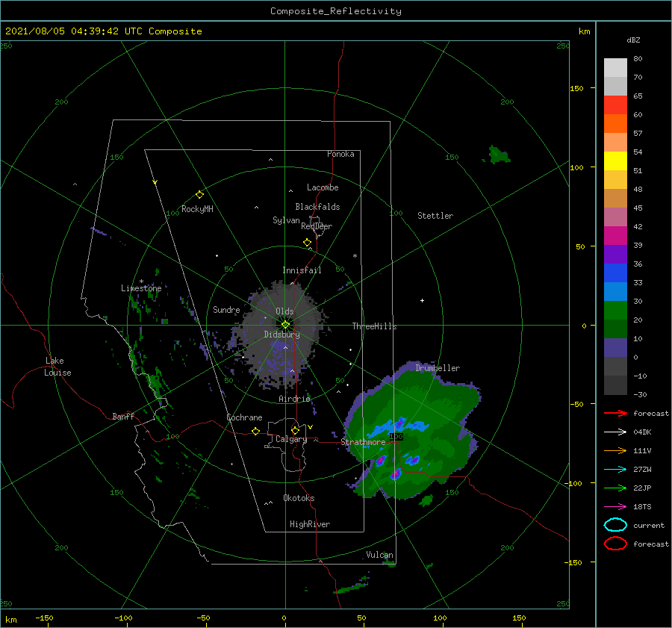Click the dBZ scale heading
The width and height of the screenshot is (672, 628).
[x=633, y=40]
